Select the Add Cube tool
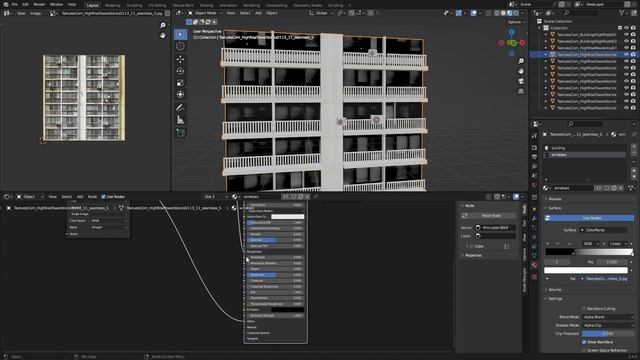This screenshot has height=360, width=640. click(180, 133)
